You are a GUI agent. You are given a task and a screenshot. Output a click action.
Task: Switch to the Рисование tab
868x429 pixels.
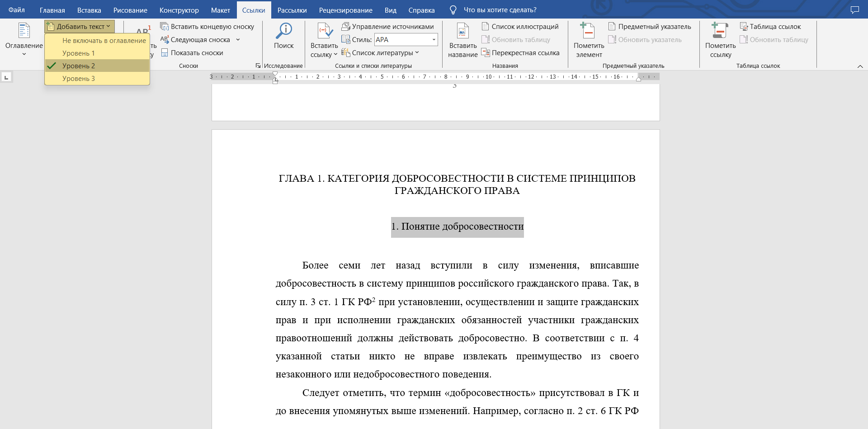pos(130,10)
